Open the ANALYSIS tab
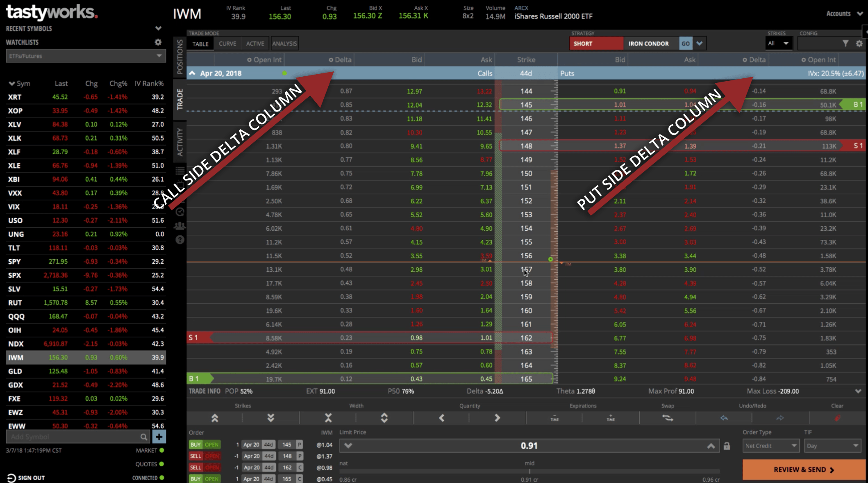 (x=284, y=43)
